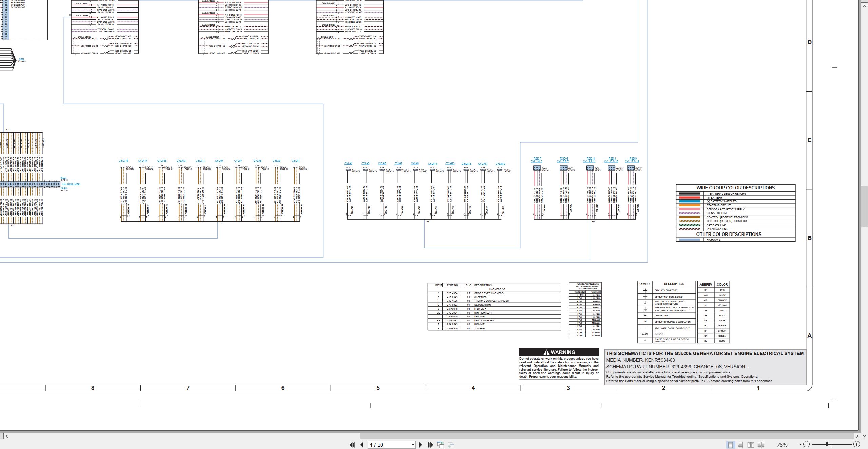Follow CYL#5 link above F-C5 connector
868x449 pixels.
pyautogui.click(x=382, y=164)
